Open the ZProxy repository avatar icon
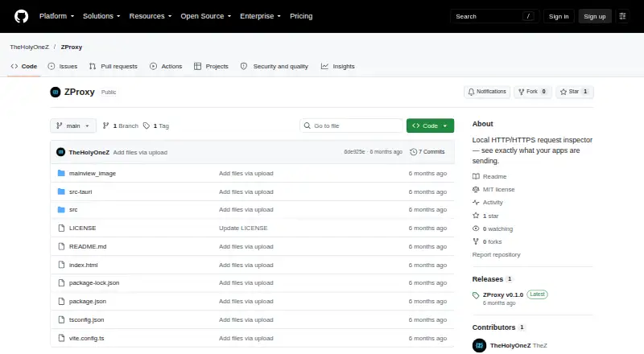This screenshot has width=644, height=354. tap(56, 92)
